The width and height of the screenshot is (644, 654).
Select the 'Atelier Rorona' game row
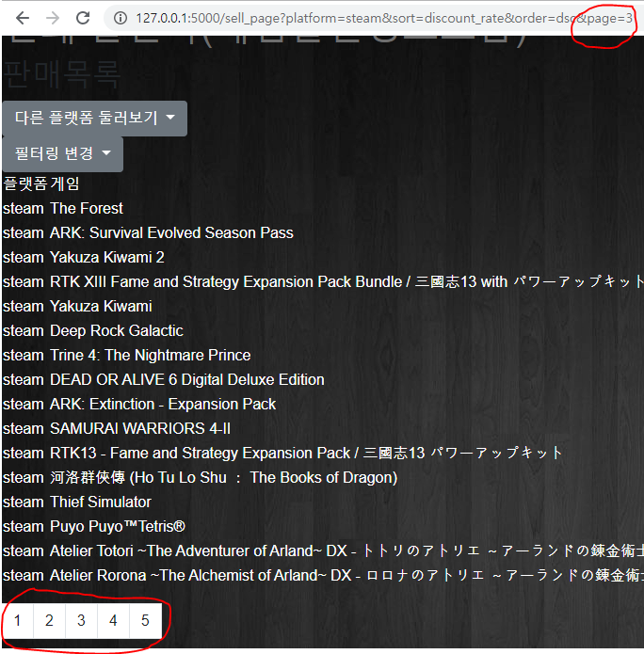click(x=323, y=576)
